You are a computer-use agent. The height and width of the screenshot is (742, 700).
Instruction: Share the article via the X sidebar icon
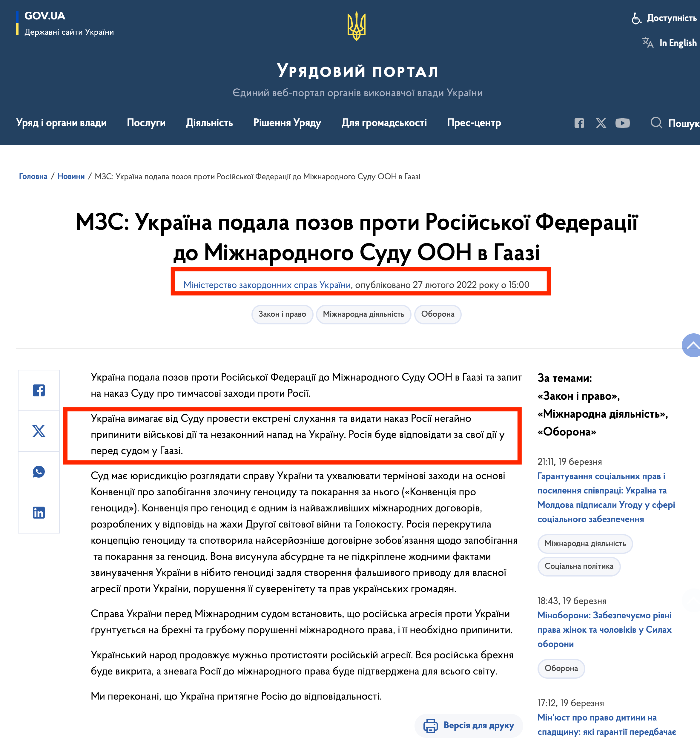[x=39, y=431]
